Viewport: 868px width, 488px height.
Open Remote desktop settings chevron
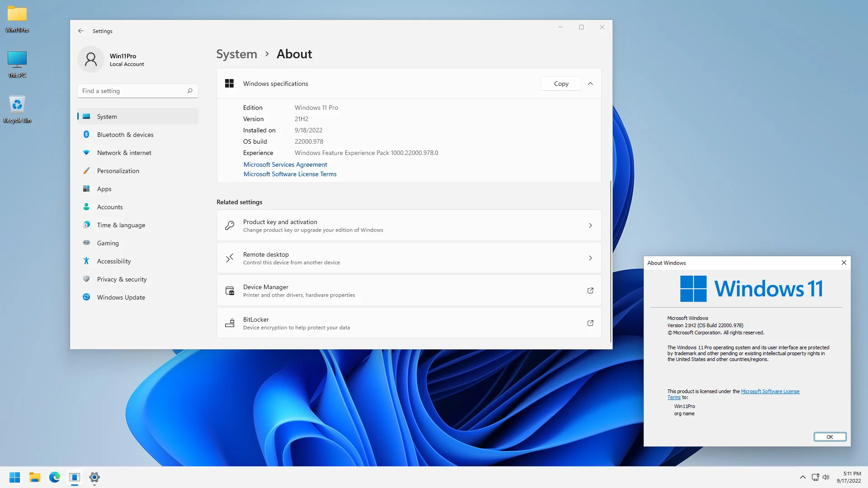point(590,258)
